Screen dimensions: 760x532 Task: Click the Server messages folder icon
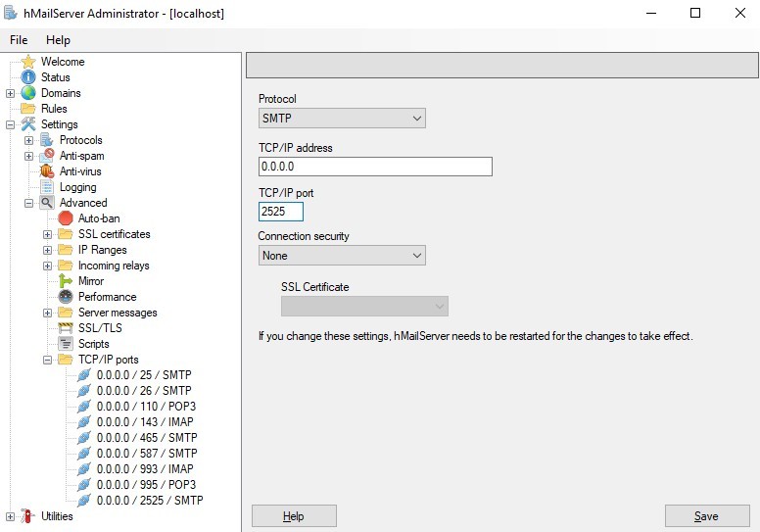pyautogui.click(x=66, y=313)
